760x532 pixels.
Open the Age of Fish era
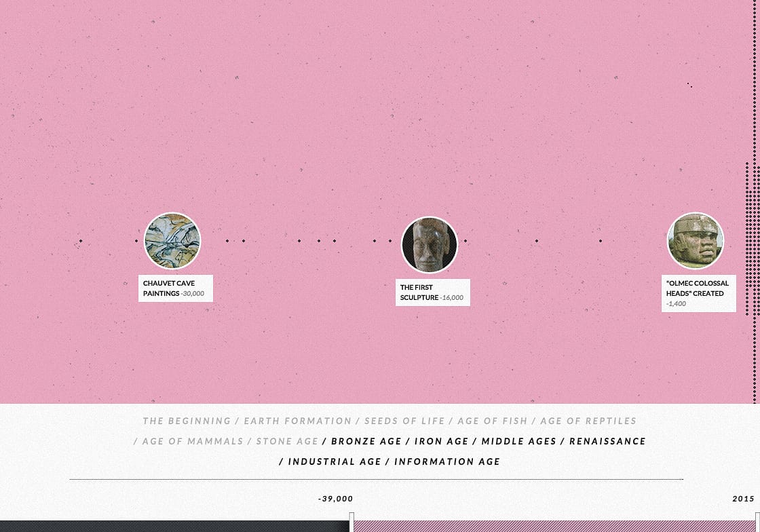(493, 421)
